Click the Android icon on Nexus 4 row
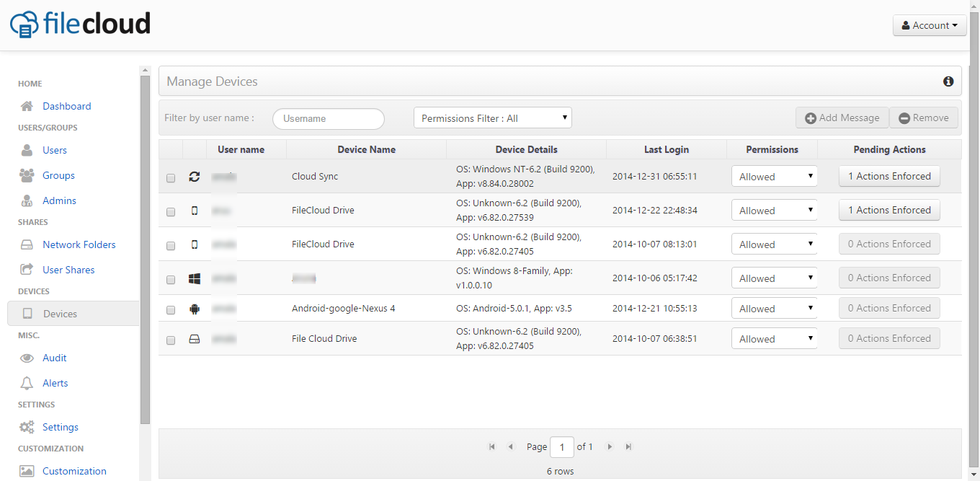The width and height of the screenshot is (980, 481). [x=194, y=309]
